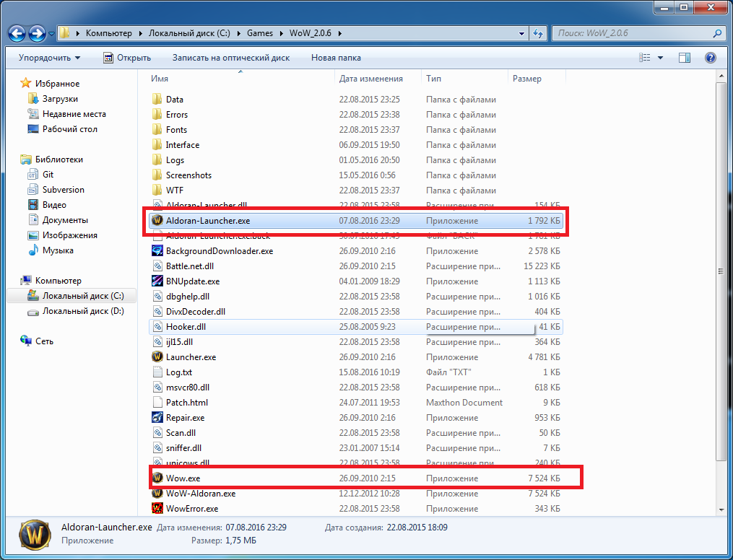The height and width of the screenshot is (560, 733).
Task: Select the Launcher.exe file icon
Action: point(157,356)
